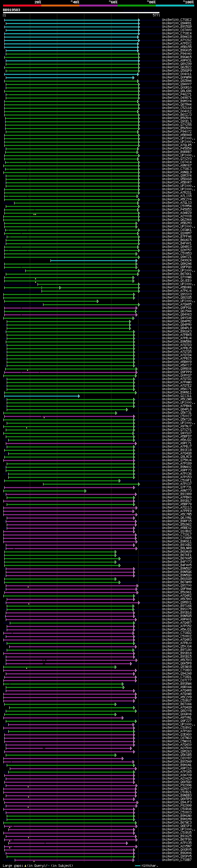Select hit UniRef100_Q9ZRA4
This screenshot has width=197, height=868.
click(x=176, y=81)
